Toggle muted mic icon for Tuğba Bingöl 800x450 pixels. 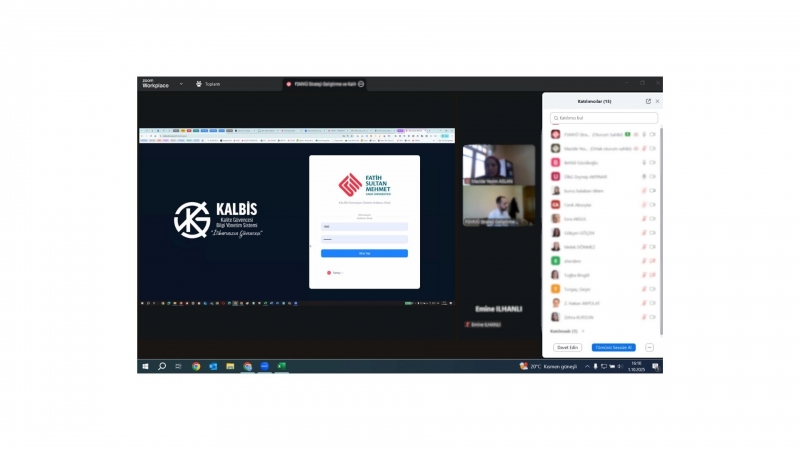pyautogui.click(x=643, y=274)
